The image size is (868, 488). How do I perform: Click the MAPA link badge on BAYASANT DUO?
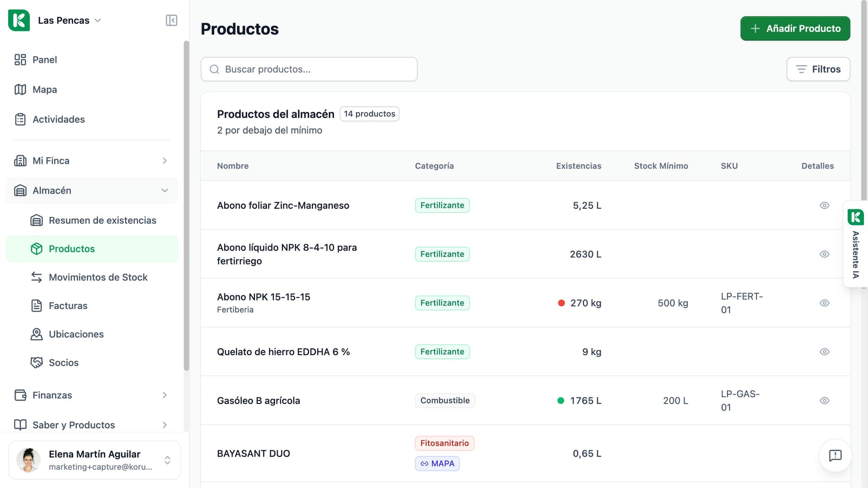(437, 464)
